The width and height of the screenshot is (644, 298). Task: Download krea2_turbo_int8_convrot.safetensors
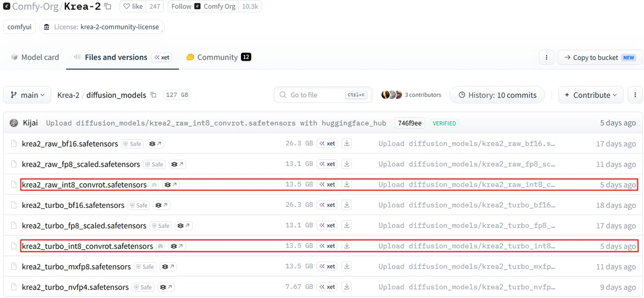coord(347,245)
